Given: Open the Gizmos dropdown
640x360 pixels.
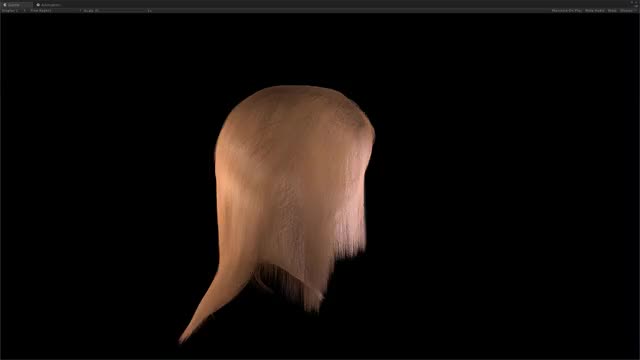Looking at the screenshot, I should pyautogui.click(x=628, y=11).
